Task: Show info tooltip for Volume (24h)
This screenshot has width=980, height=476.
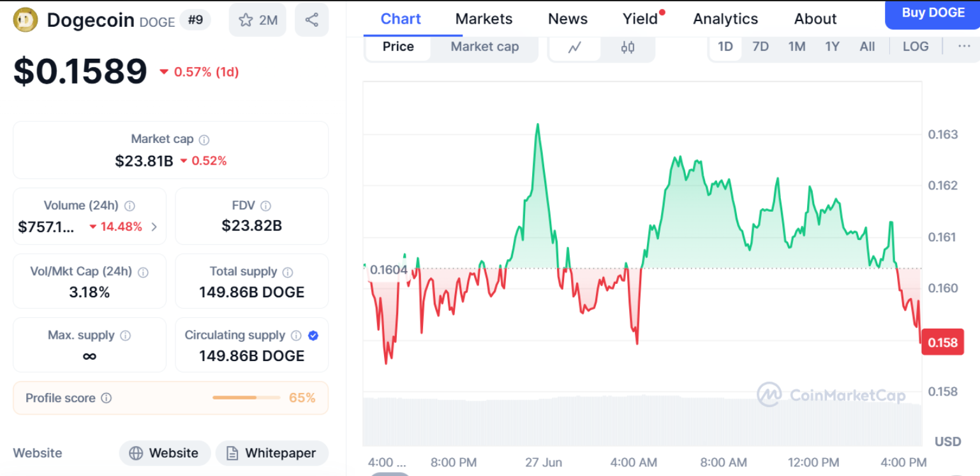Action: pyautogui.click(x=130, y=206)
